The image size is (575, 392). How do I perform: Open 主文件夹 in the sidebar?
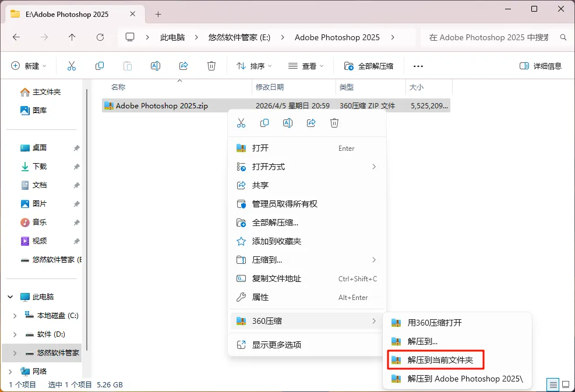tap(40, 92)
